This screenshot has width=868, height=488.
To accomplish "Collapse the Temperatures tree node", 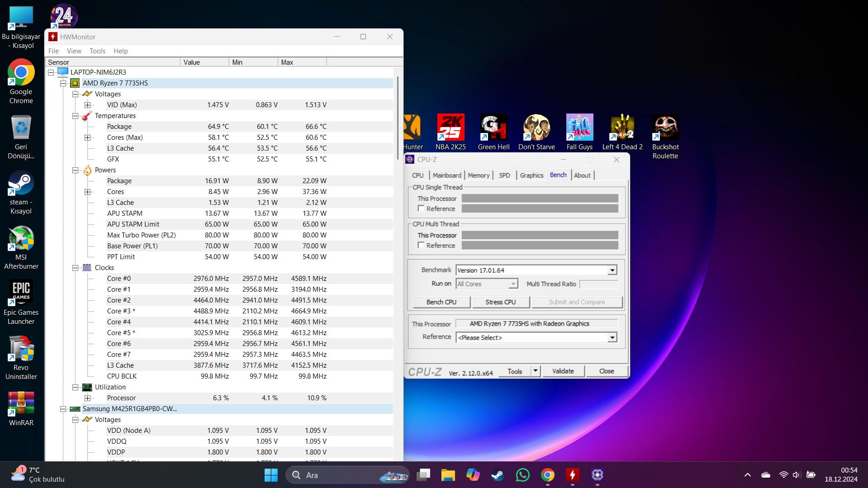I will coord(75,116).
